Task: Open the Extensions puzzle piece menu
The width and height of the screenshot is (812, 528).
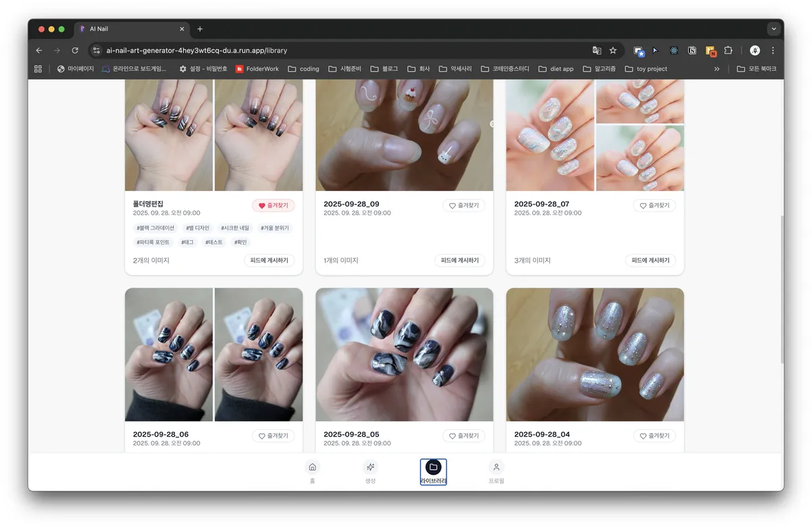Action: [729, 50]
